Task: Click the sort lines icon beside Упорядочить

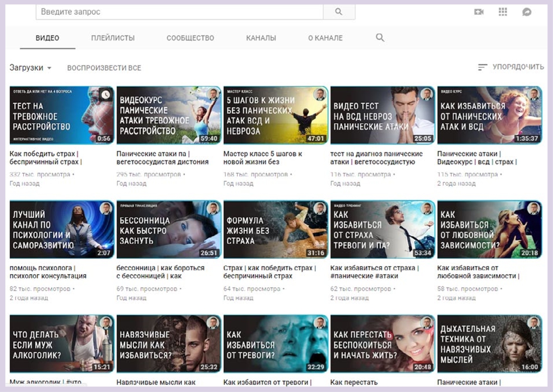Action: click(483, 67)
